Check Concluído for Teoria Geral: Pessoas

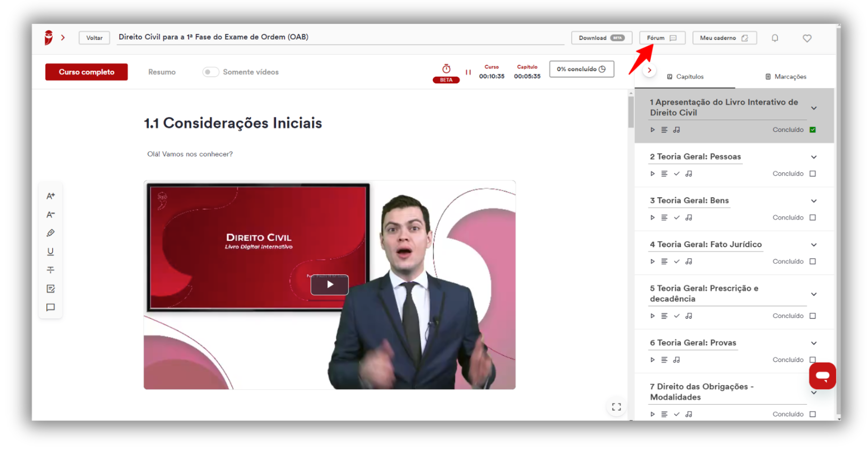coord(813,174)
